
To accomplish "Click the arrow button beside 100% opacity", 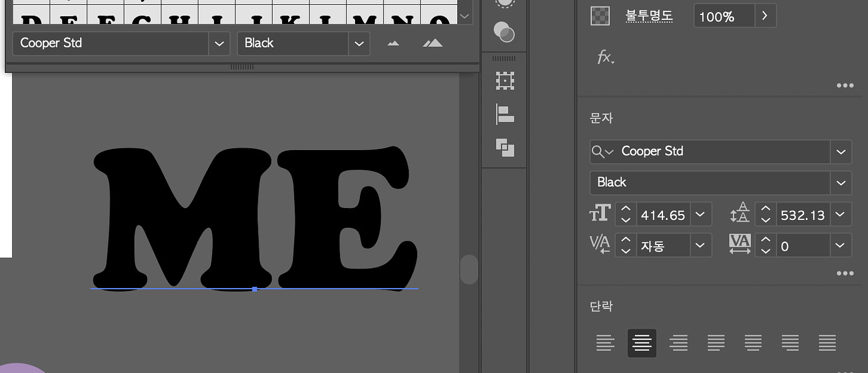I will (765, 16).
